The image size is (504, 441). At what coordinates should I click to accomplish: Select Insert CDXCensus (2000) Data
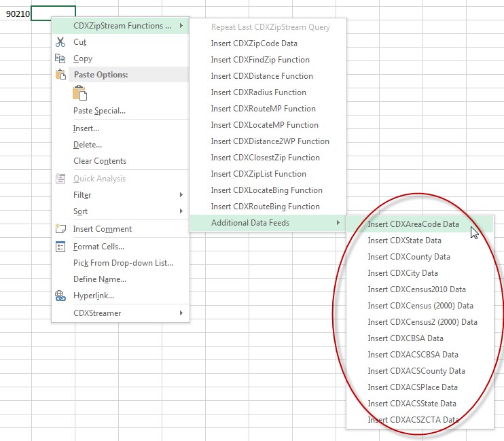(x=420, y=306)
